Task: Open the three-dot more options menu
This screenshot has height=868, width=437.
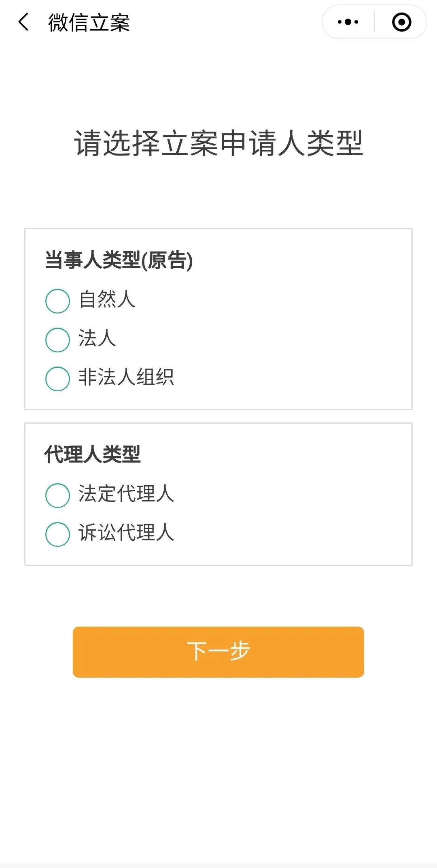Action: coord(348,22)
